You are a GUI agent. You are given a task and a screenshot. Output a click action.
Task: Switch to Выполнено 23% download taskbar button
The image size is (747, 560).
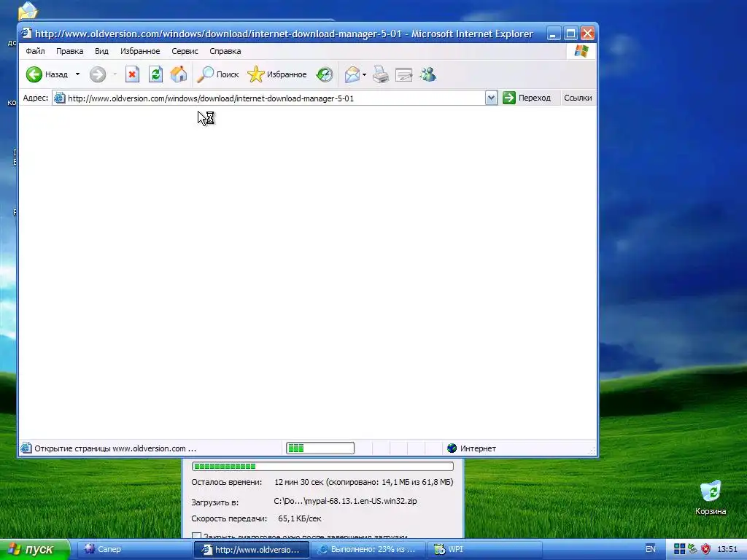[x=368, y=549]
